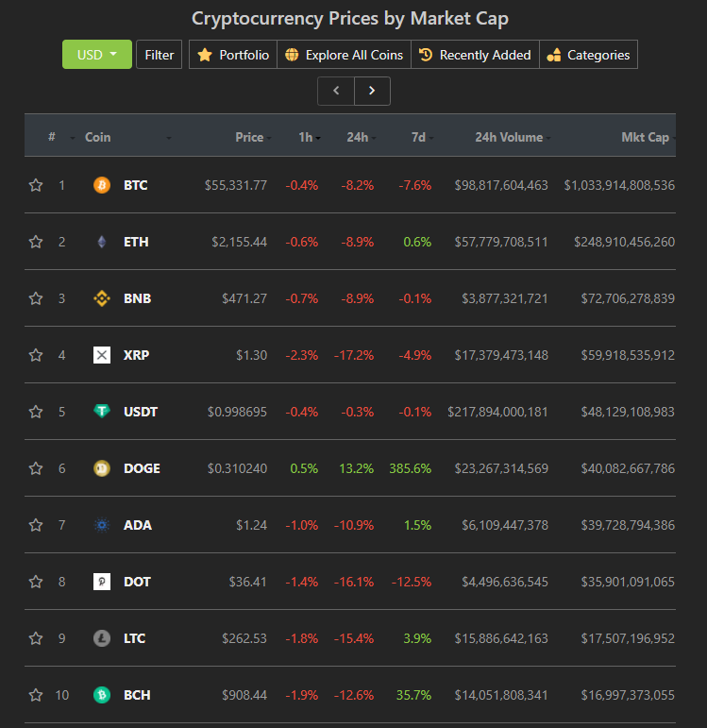The height and width of the screenshot is (728, 707).
Task: Click the Cardano ADA logo icon
Action: pos(102,525)
